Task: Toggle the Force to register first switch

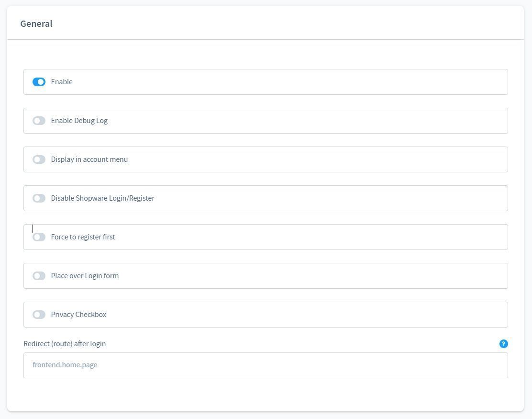Action: coord(39,237)
